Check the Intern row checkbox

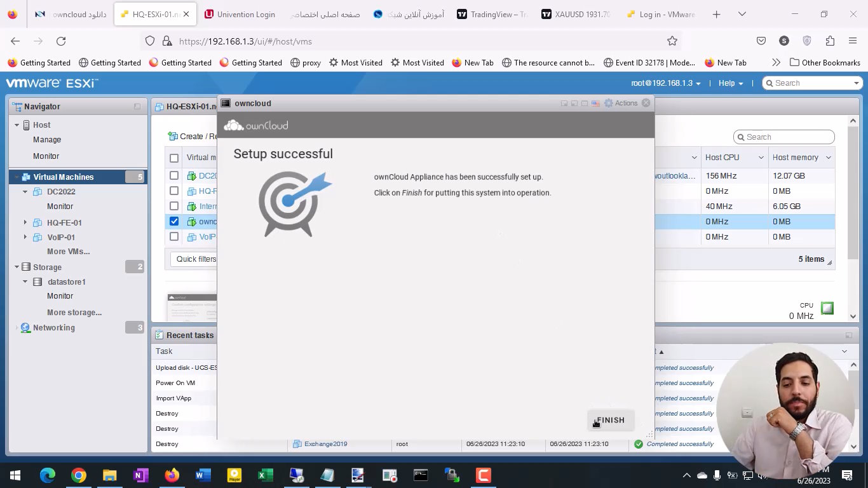(x=174, y=206)
